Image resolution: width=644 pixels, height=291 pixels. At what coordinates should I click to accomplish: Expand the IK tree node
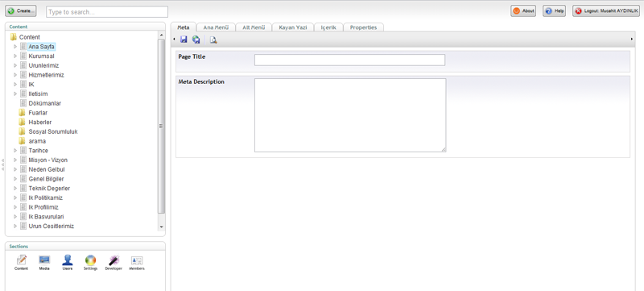click(x=15, y=85)
